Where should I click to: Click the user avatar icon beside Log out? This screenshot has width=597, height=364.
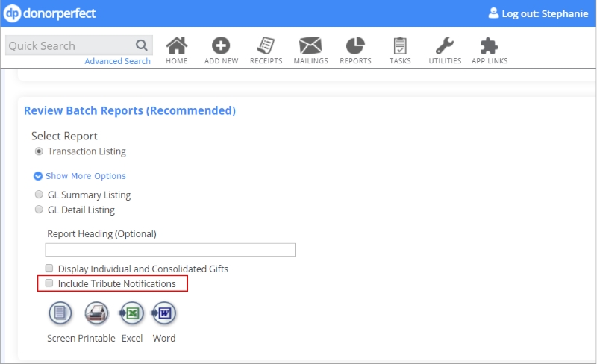(x=493, y=13)
